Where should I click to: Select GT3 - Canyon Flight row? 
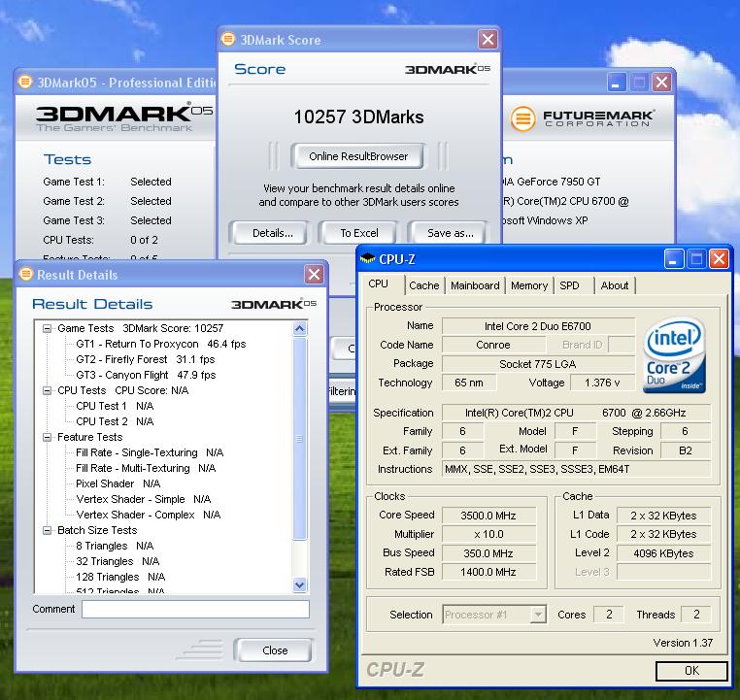click(146, 375)
